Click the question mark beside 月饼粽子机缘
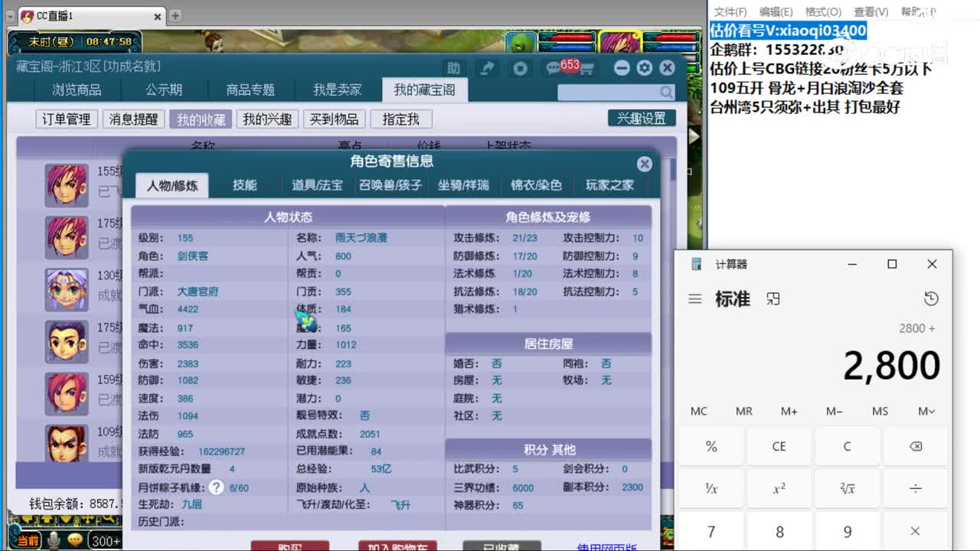The width and height of the screenshot is (980, 551). click(x=215, y=487)
